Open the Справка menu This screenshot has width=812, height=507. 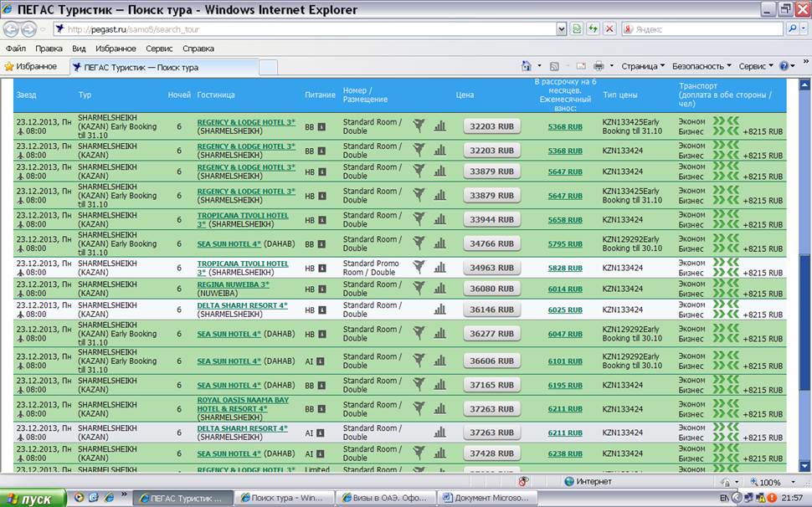click(x=198, y=49)
